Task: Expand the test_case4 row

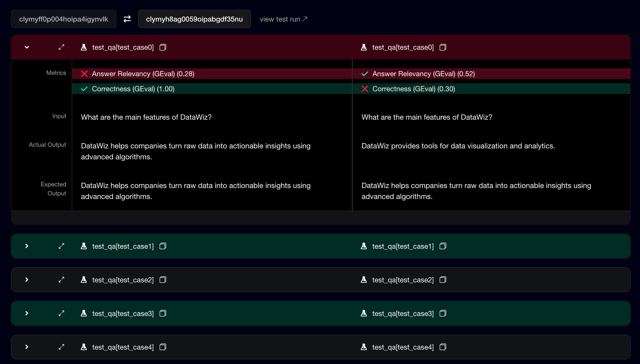Action: (x=27, y=347)
